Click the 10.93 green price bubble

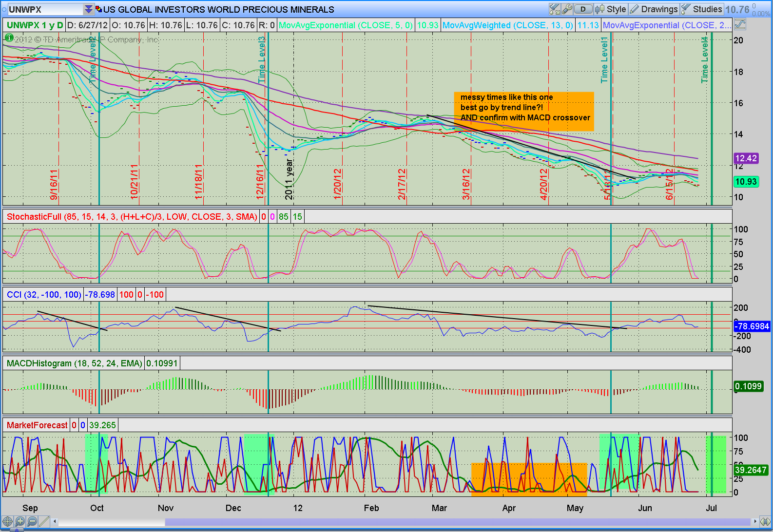point(746,182)
